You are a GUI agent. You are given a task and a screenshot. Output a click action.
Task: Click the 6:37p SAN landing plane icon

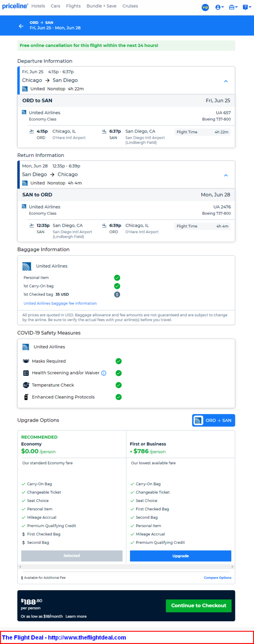point(104,131)
